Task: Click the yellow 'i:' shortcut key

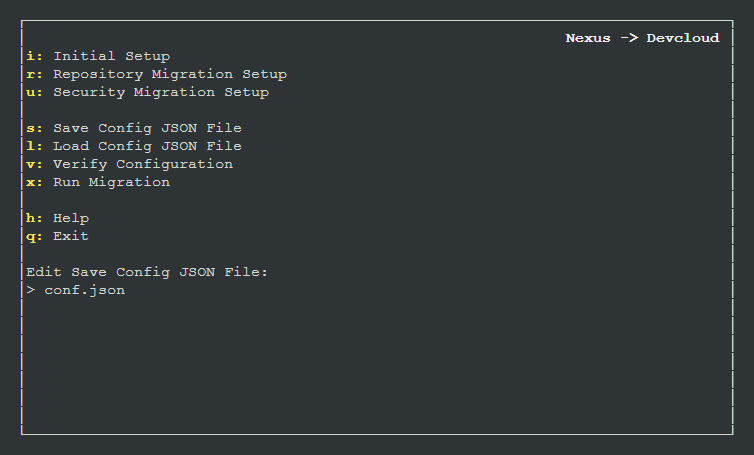Action: point(34,56)
